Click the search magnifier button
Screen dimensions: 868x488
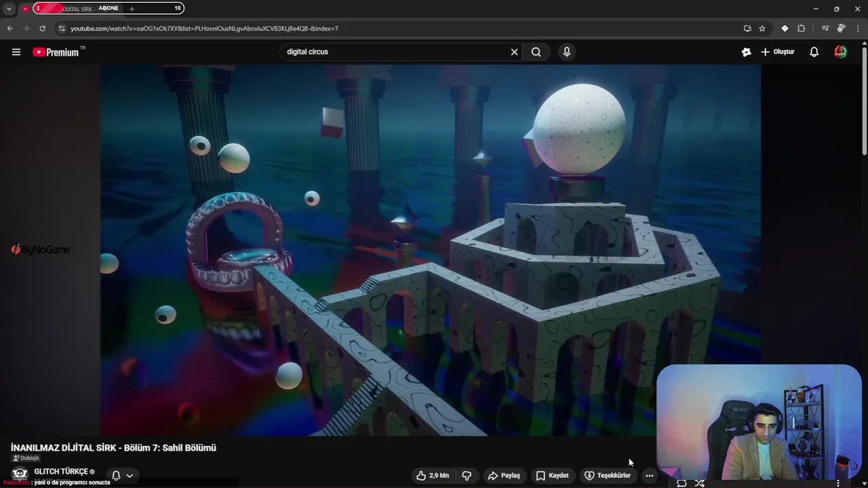coord(536,52)
